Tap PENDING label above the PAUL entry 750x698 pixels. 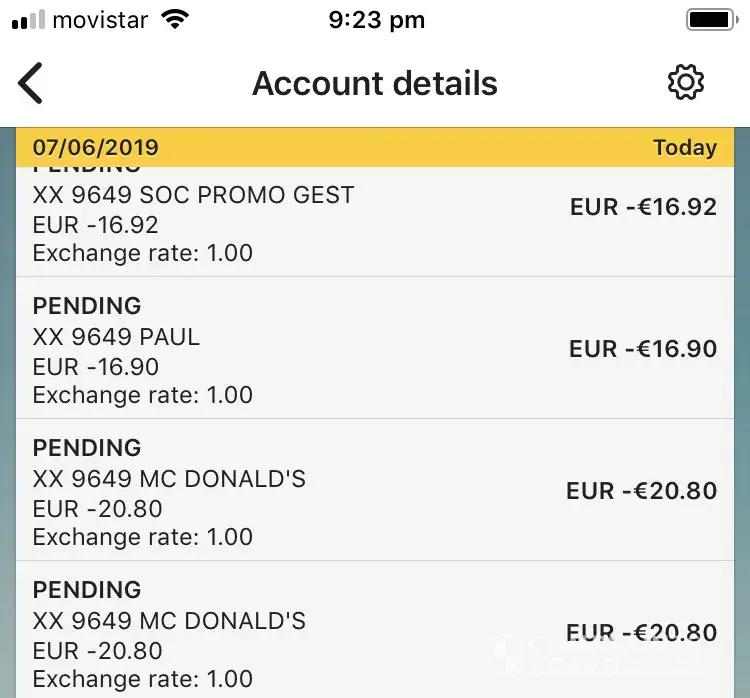click(x=87, y=306)
